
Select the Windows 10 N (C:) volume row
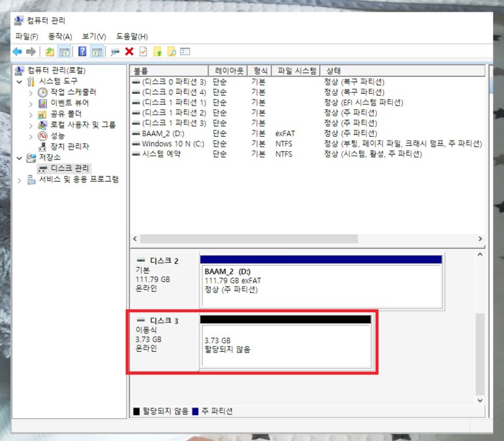(x=307, y=143)
